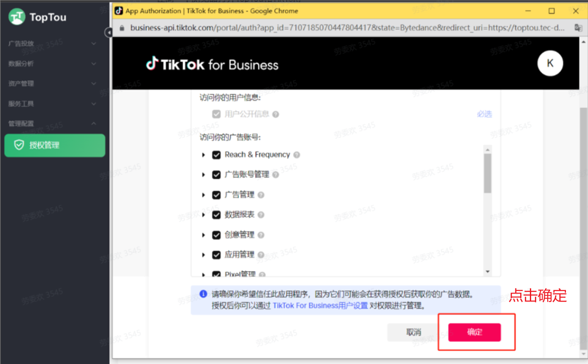
Task: Open the 管理配置 sidebar menu
Action: pyautogui.click(x=55, y=123)
